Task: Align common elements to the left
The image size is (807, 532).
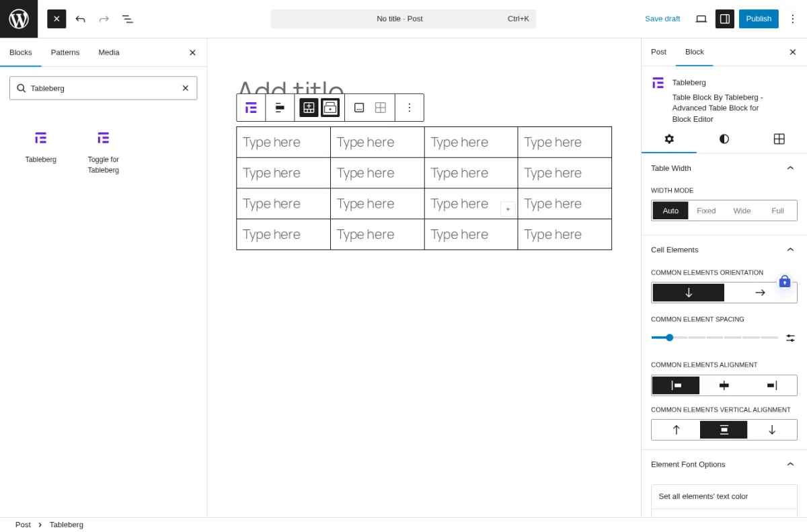Action: tap(676, 385)
